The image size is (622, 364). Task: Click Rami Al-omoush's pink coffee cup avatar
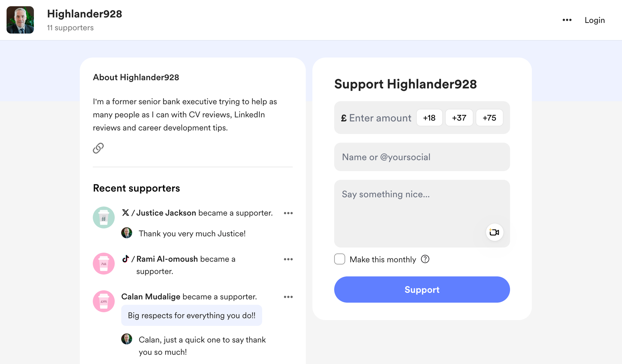(104, 263)
